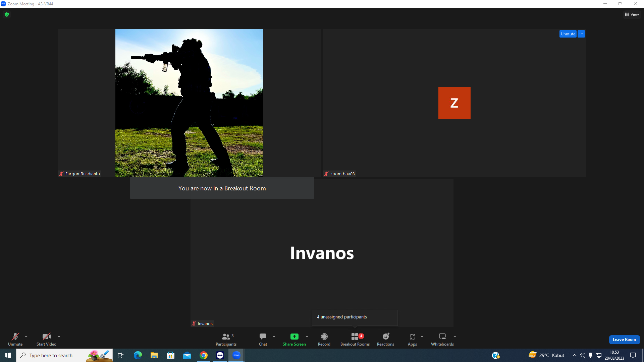Expand the Share Screen options arrow
644x362 pixels.
[307, 337]
